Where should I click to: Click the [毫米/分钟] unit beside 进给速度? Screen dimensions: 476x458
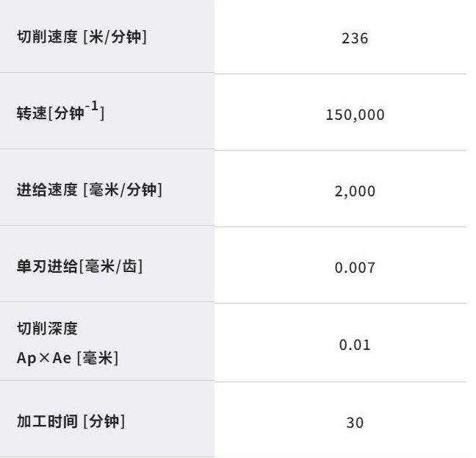click(122, 190)
